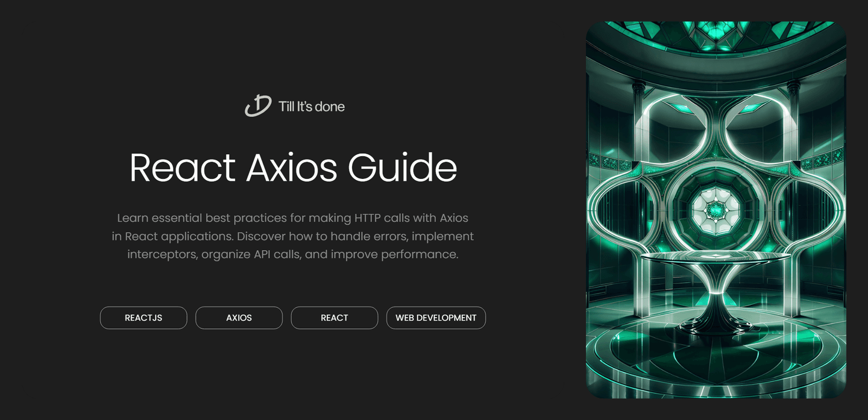The height and width of the screenshot is (420, 868).
Task: Select the AXIOS pill-shaped label
Action: tap(239, 318)
